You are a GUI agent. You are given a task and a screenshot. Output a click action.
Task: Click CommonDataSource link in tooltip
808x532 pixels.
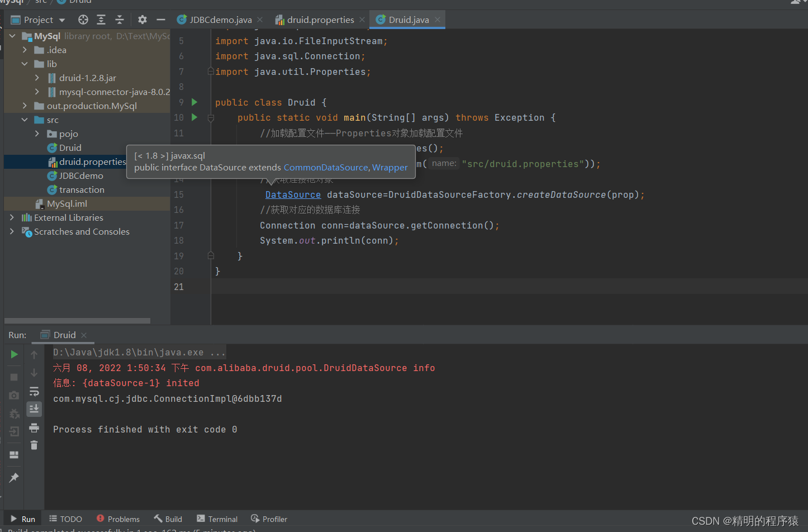(x=326, y=167)
